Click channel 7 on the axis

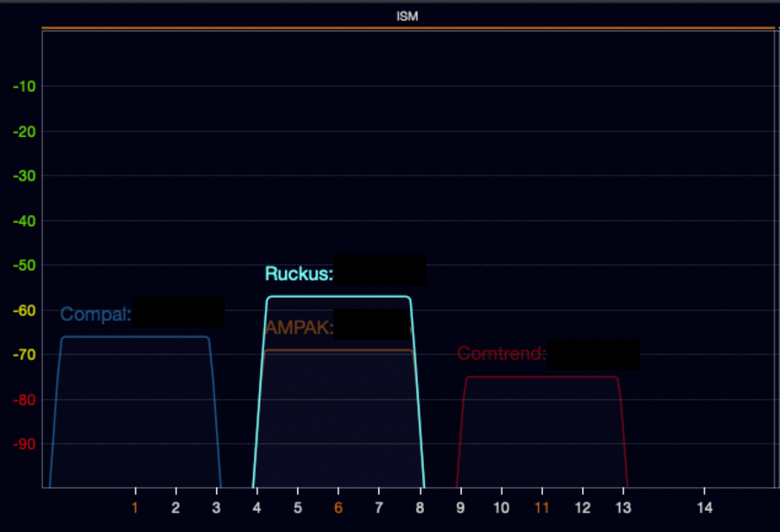[379, 508]
